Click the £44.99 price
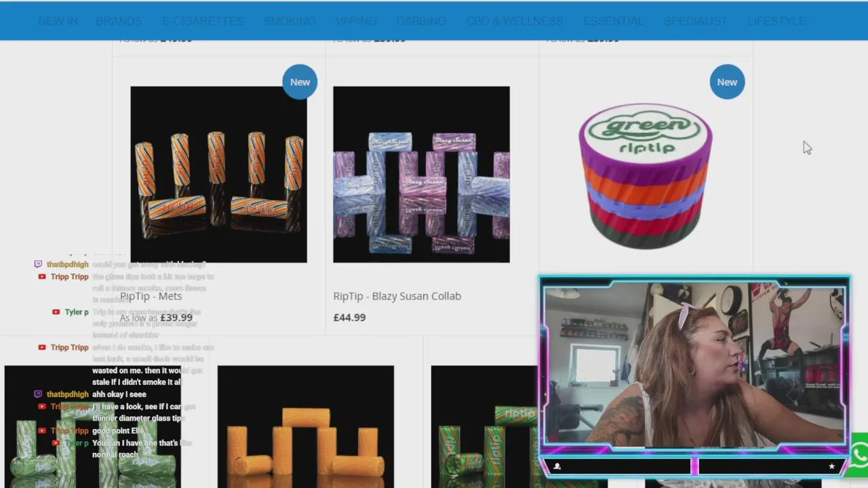 click(x=349, y=317)
